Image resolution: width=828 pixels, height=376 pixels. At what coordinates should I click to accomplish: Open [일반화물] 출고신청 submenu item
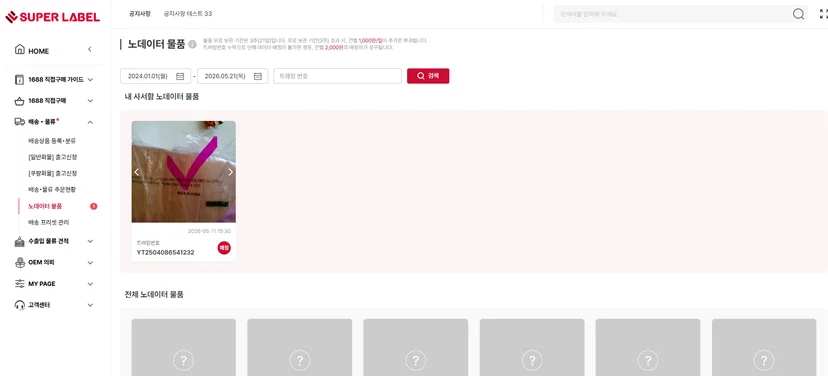53,157
